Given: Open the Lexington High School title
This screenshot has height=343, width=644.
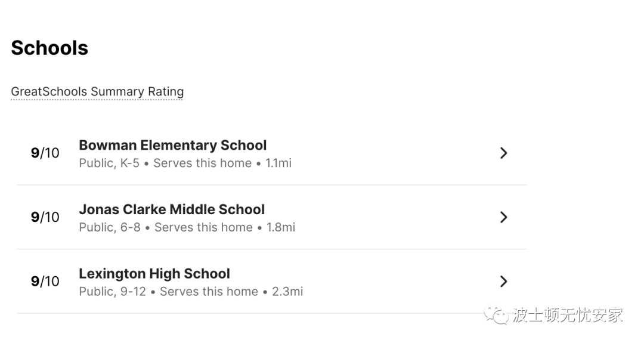Looking at the screenshot, I should pyautogui.click(x=154, y=274).
